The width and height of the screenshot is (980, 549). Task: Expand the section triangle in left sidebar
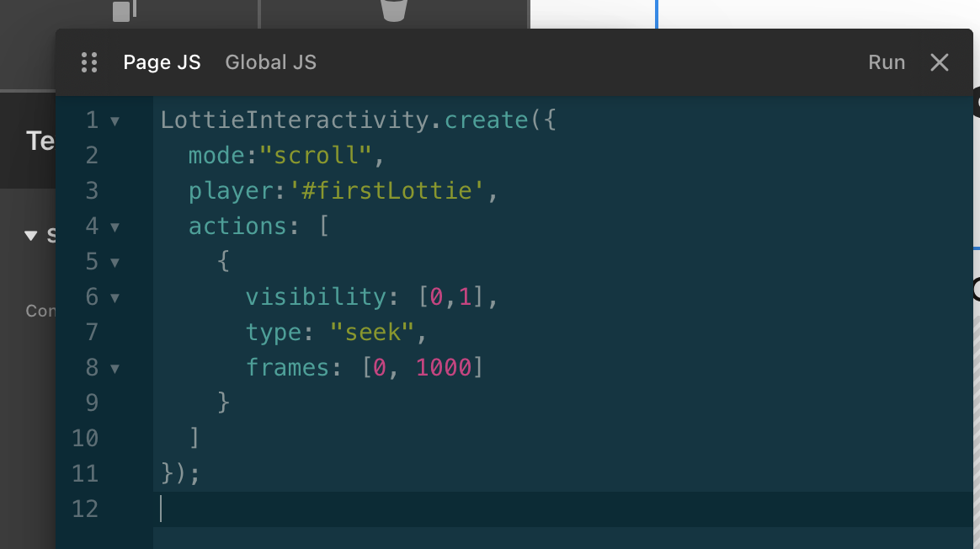[x=31, y=236]
